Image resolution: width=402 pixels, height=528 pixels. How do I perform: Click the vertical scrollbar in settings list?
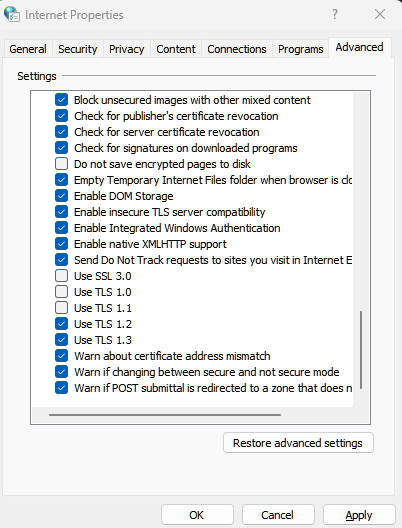[x=361, y=350]
